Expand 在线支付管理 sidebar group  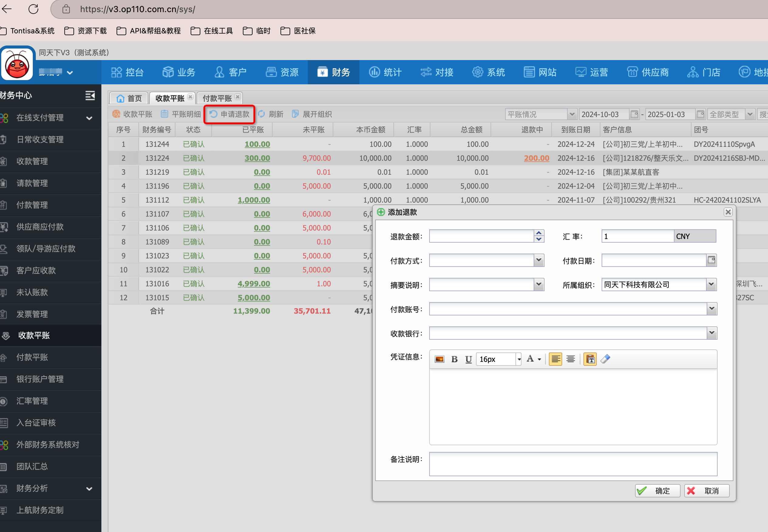pyautogui.click(x=51, y=118)
